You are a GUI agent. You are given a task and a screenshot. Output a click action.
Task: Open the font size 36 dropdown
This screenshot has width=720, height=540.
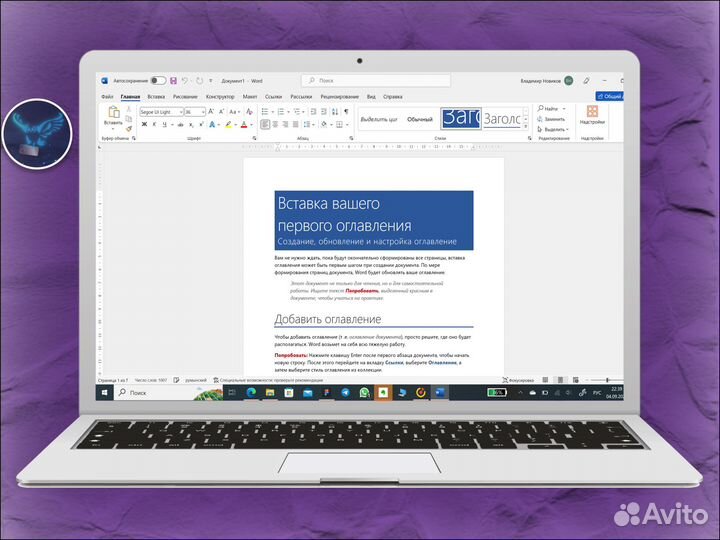pos(203,112)
